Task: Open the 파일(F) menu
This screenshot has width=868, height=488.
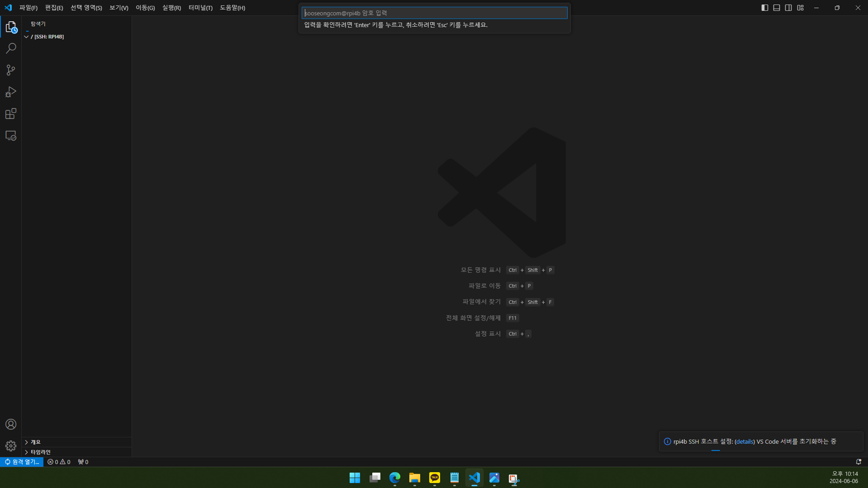Action: 28,8
